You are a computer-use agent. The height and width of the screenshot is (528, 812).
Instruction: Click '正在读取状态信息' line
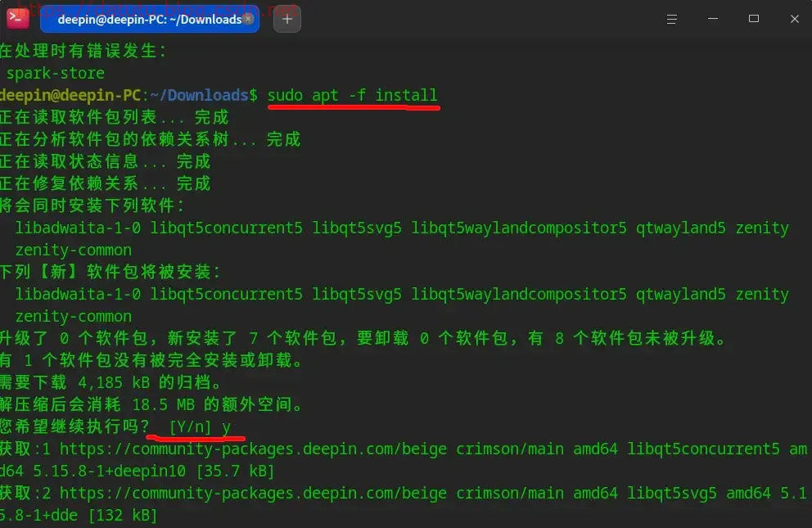tap(105, 161)
